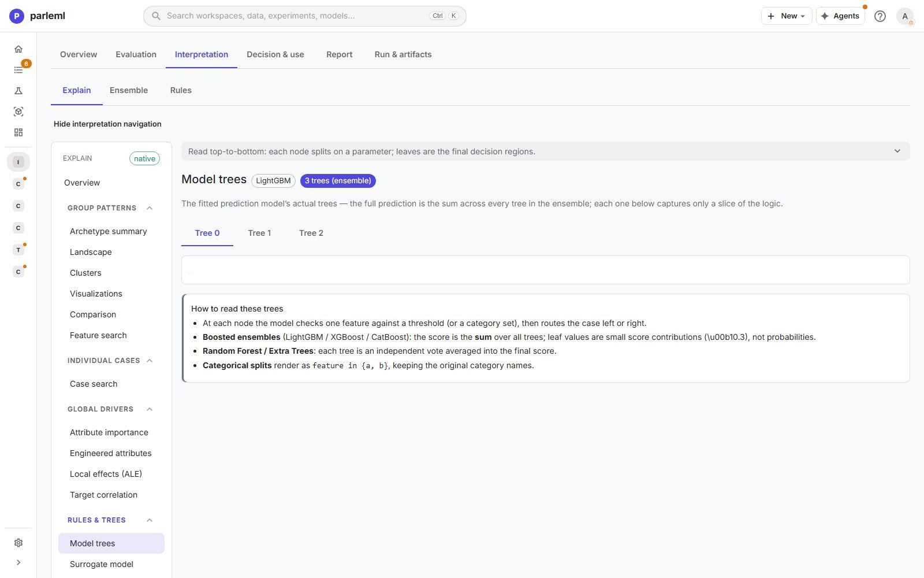924x578 pixels.
Task: Open the Agents panel
Action: [x=840, y=16]
